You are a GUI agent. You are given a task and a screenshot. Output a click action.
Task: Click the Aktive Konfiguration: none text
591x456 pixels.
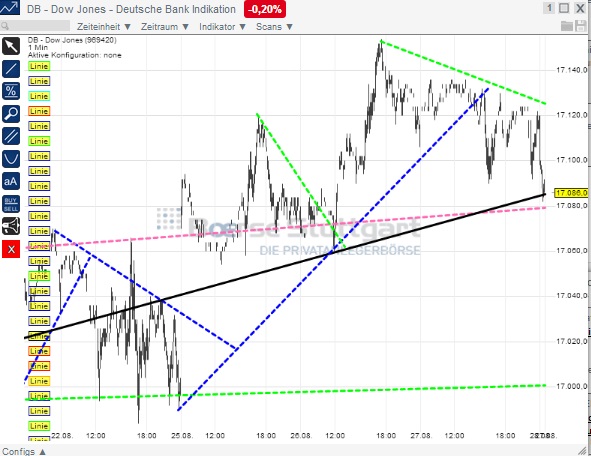pyautogui.click(x=75, y=55)
